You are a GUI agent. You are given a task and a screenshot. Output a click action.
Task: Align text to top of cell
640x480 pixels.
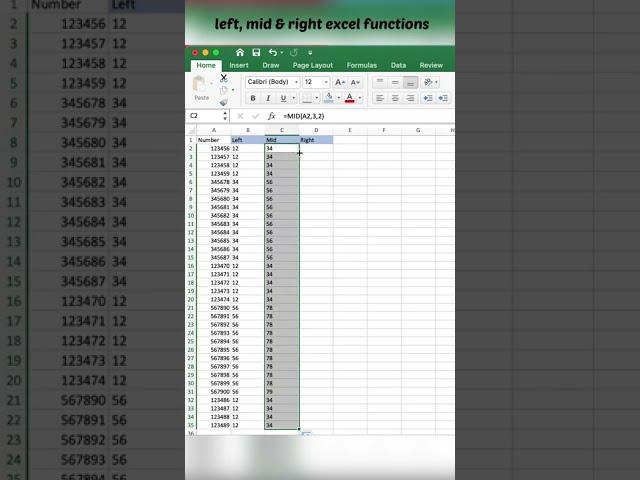point(380,82)
